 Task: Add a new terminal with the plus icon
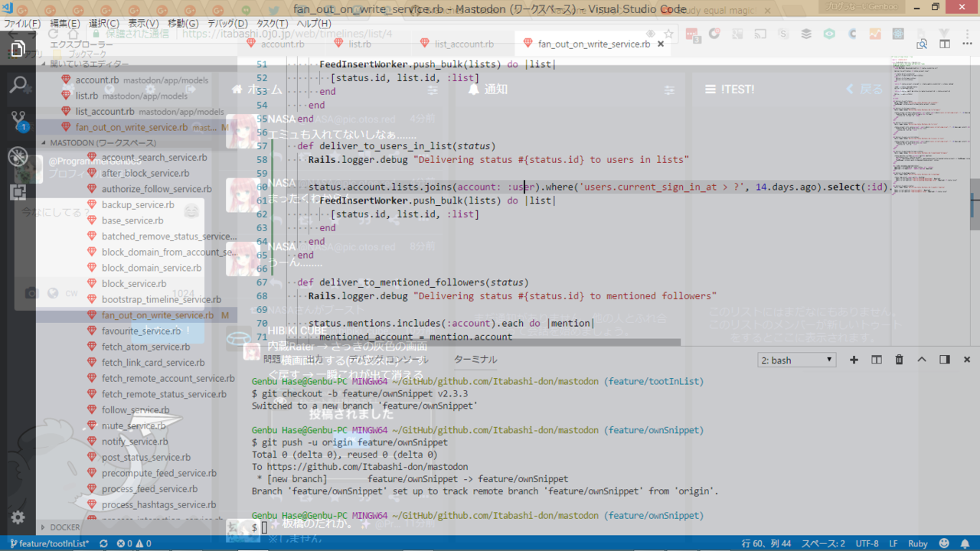pyautogui.click(x=854, y=360)
